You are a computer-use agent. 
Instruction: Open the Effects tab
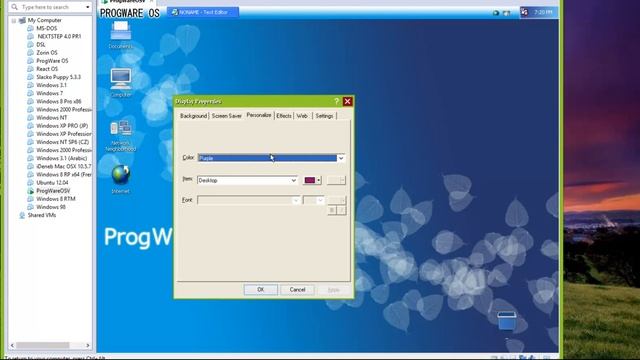(284, 116)
